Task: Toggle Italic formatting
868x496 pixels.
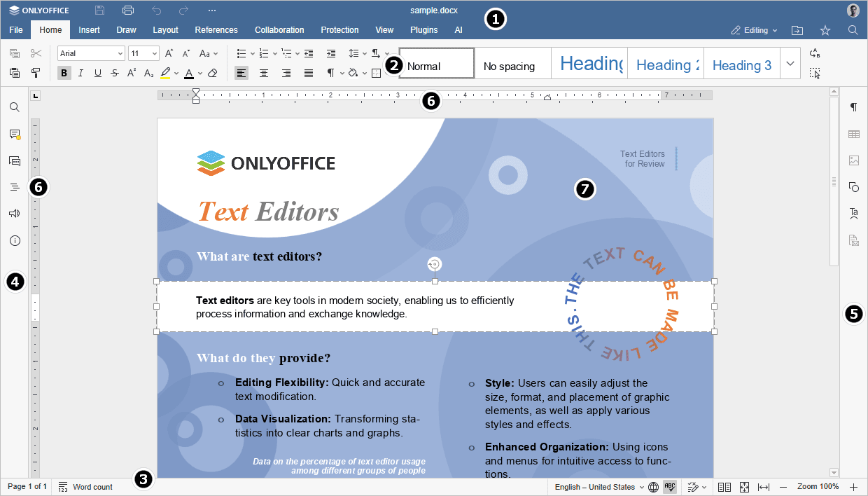Action: pos(81,73)
